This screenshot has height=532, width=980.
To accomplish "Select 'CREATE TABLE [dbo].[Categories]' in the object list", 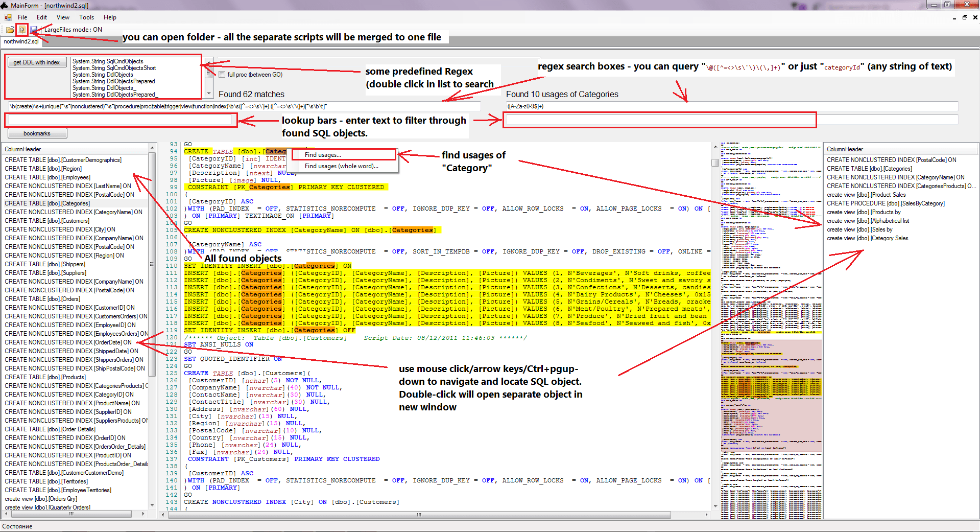I will point(47,203).
